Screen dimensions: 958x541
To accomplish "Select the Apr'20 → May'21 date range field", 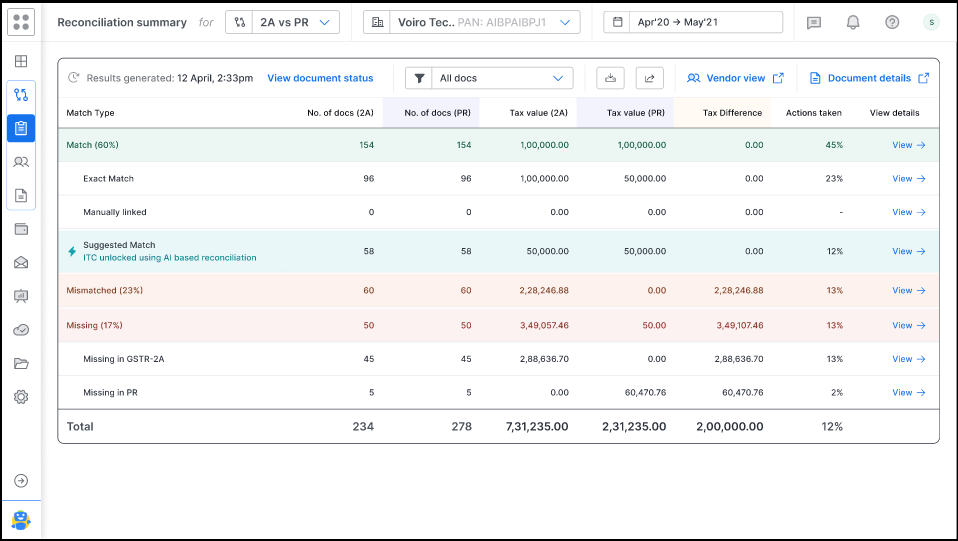I will tap(693, 22).
